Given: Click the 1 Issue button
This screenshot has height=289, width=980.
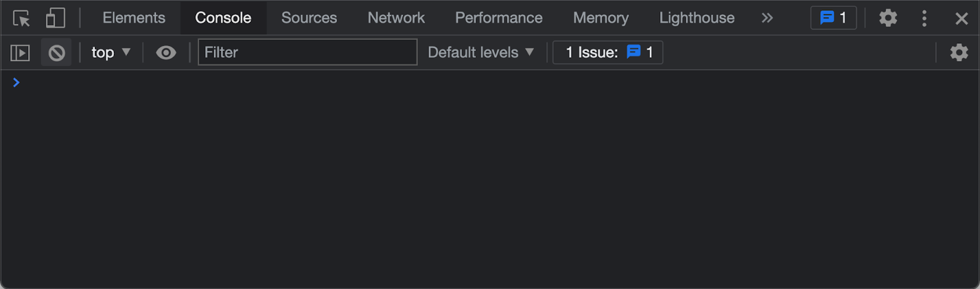Looking at the screenshot, I should click(608, 53).
